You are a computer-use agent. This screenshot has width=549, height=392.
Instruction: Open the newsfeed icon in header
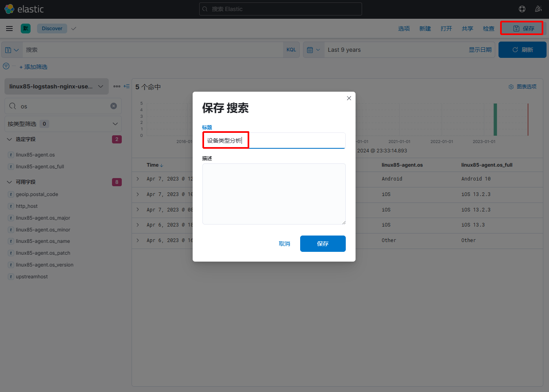click(538, 9)
